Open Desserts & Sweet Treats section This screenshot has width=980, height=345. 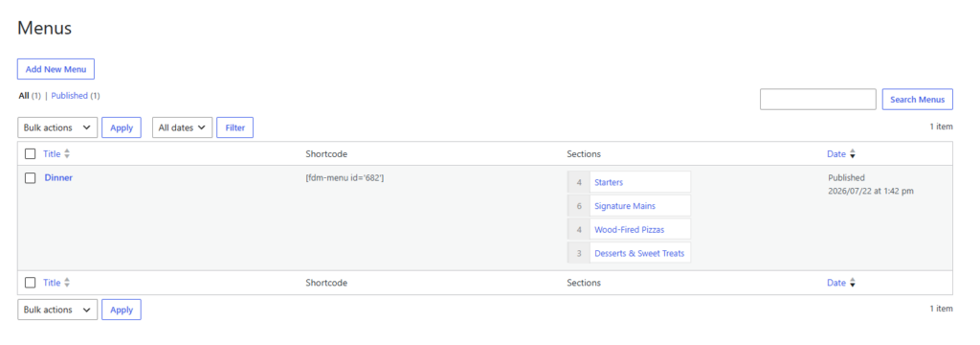[x=639, y=254]
